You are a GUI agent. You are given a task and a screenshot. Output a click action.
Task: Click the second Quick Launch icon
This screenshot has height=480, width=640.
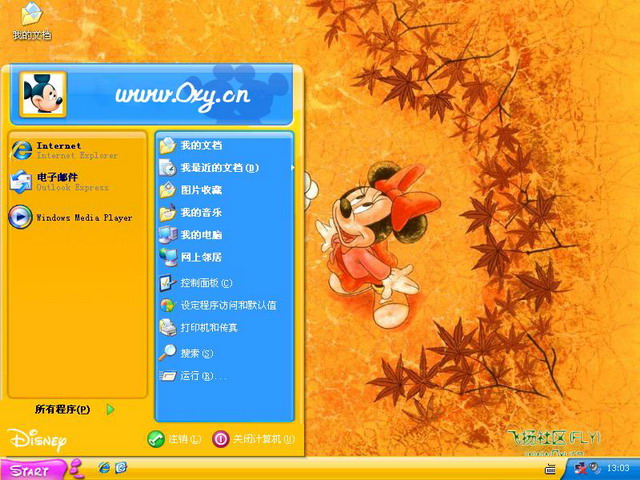(x=121, y=468)
